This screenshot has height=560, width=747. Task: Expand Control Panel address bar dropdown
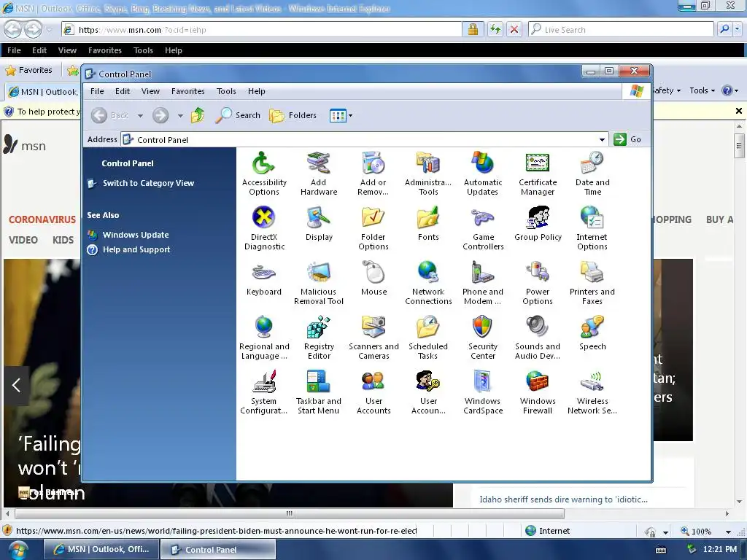602,139
